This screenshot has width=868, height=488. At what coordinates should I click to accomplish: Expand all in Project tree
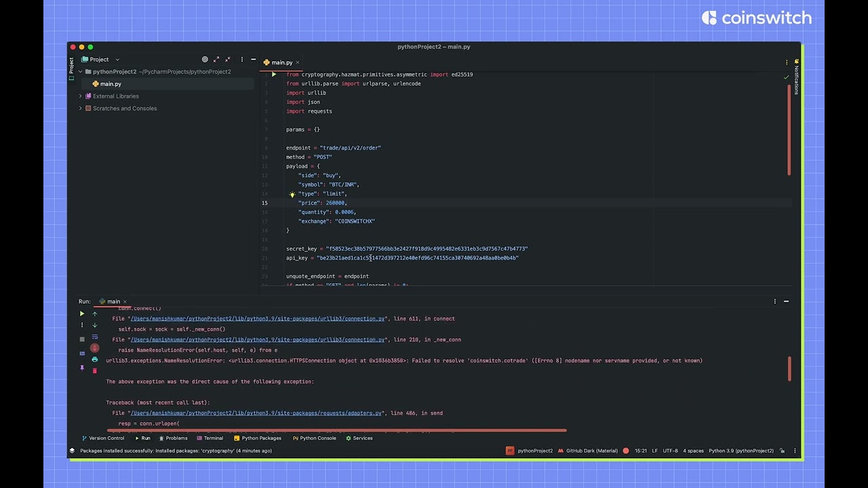click(216, 60)
